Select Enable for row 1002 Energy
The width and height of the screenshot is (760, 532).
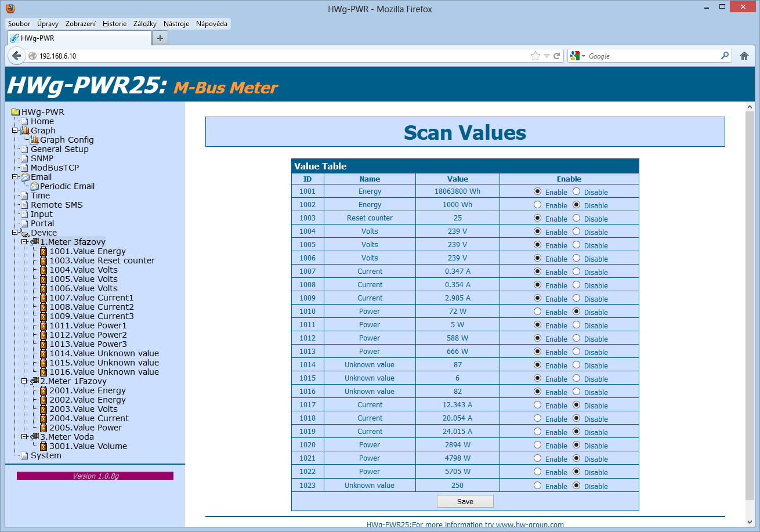537,204
